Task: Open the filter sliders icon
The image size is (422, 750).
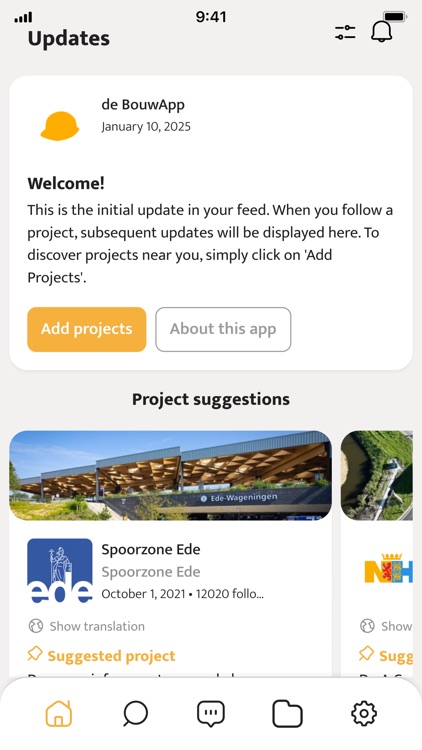Action: [x=345, y=33]
